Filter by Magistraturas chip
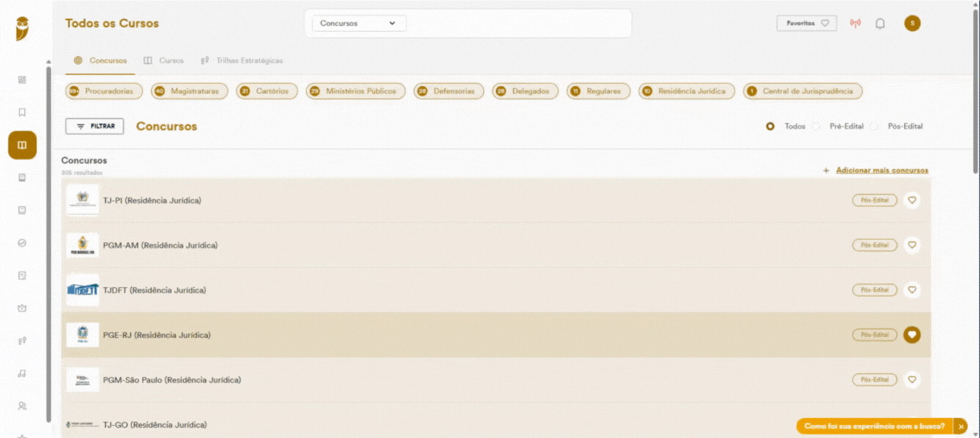Image resolution: width=980 pixels, height=438 pixels. 190,91
